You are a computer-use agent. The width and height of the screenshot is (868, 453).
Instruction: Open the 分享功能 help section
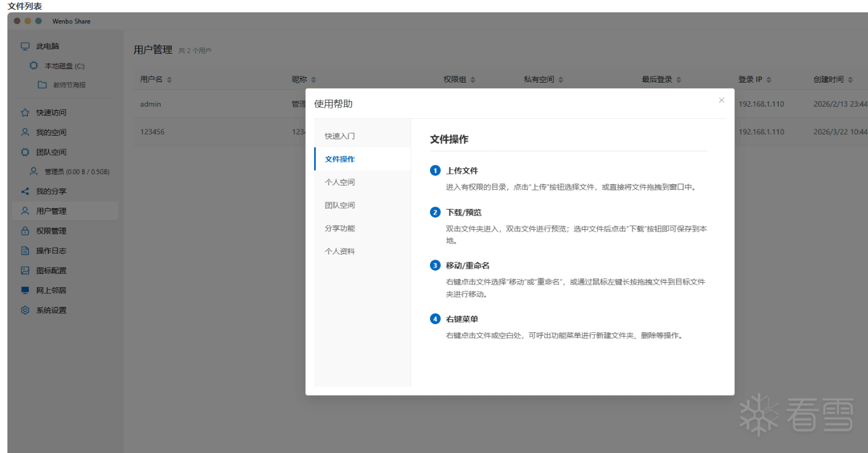[x=340, y=229]
